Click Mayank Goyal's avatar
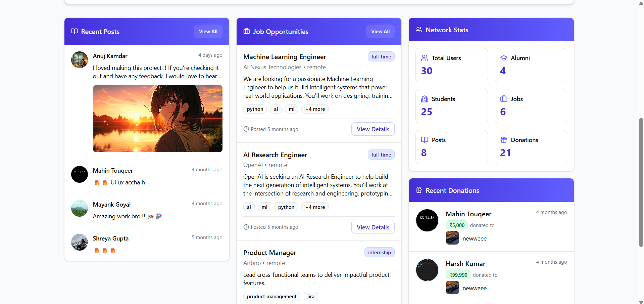The image size is (644, 304). [80, 208]
